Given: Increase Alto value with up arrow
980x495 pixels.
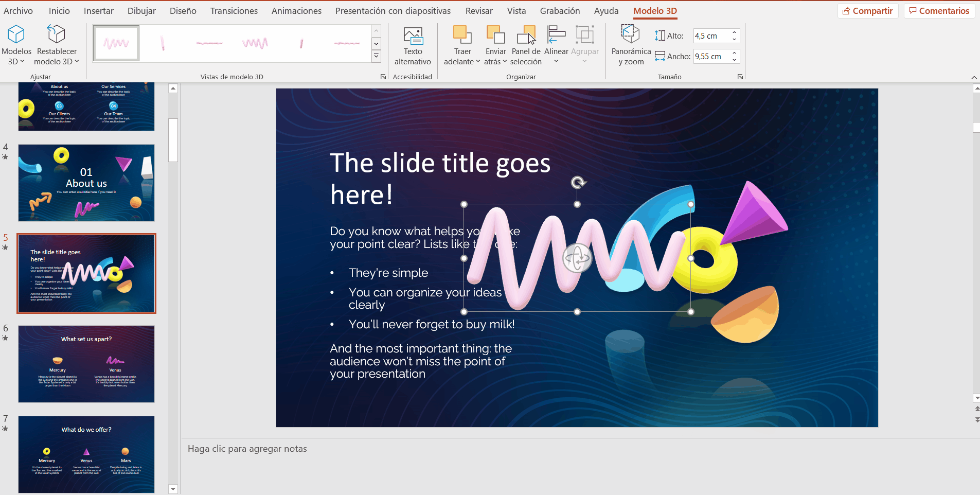Looking at the screenshot, I should 735,32.
